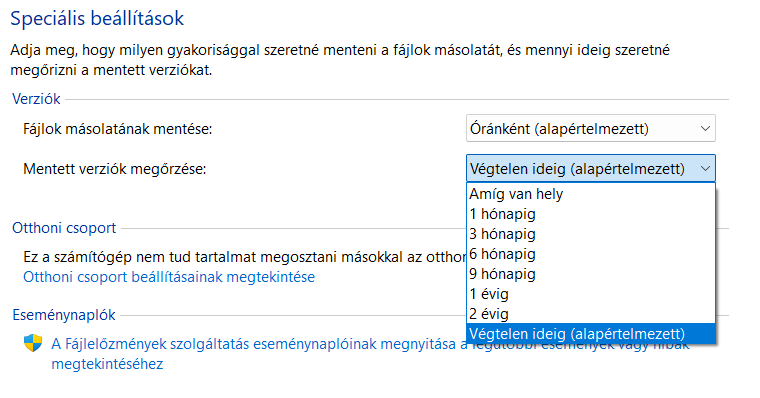
Task: Pick the '3 hónapig' retention option
Action: click(x=590, y=234)
